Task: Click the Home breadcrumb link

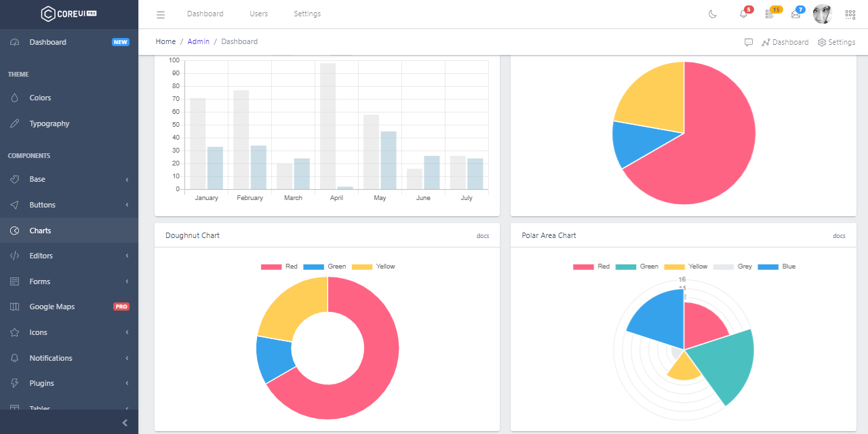Action: [165, 42]
